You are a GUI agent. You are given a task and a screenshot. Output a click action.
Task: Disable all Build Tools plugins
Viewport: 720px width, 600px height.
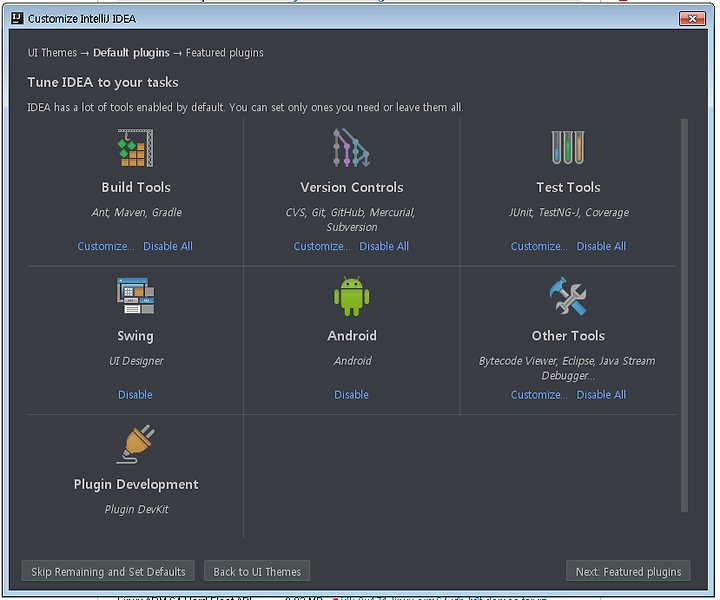pos(168,247)
